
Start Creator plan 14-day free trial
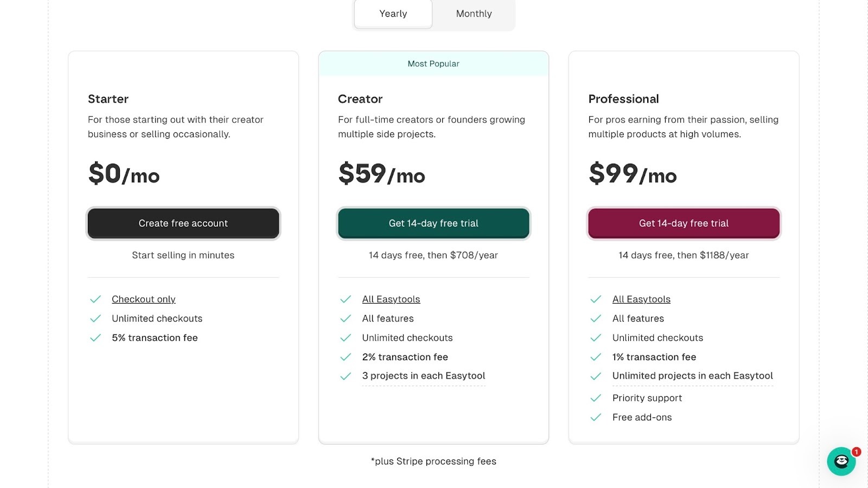[433, 223]
